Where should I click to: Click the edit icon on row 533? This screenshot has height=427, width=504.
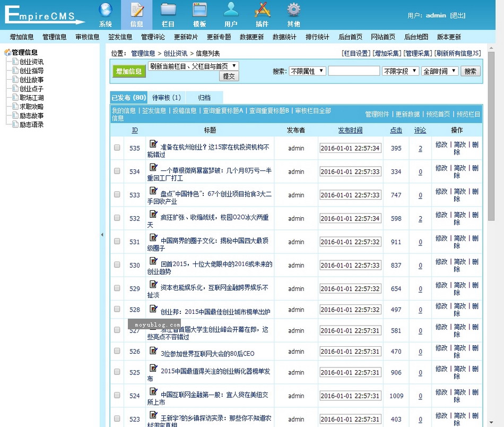[154, 191]
